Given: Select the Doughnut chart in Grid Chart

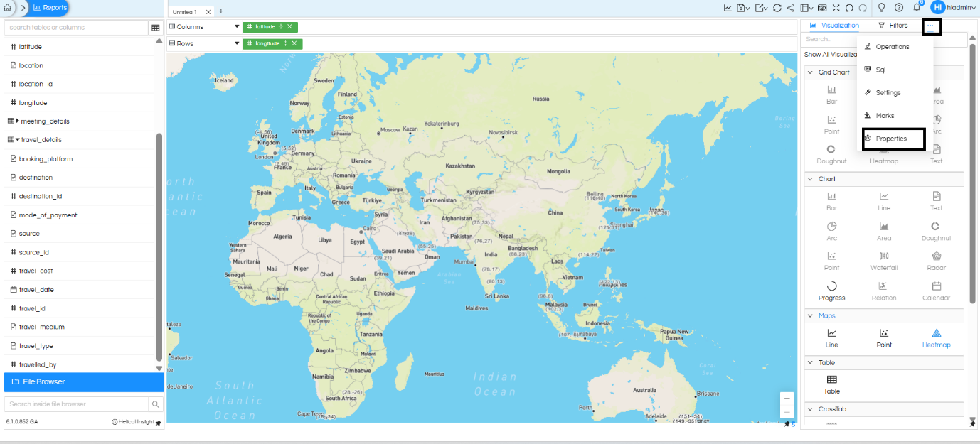Looking at the screenshot, I should [x=831, y=154].
